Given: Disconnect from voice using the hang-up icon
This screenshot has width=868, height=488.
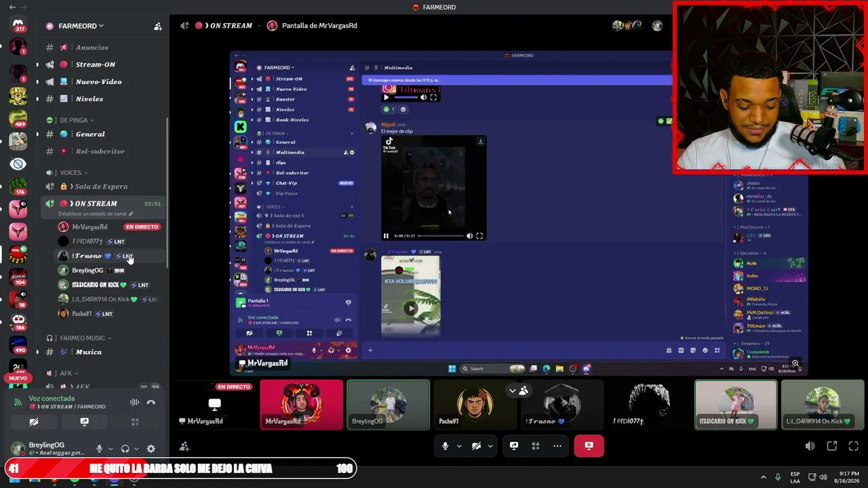Looking at the screenshot, I should point(151,403).
